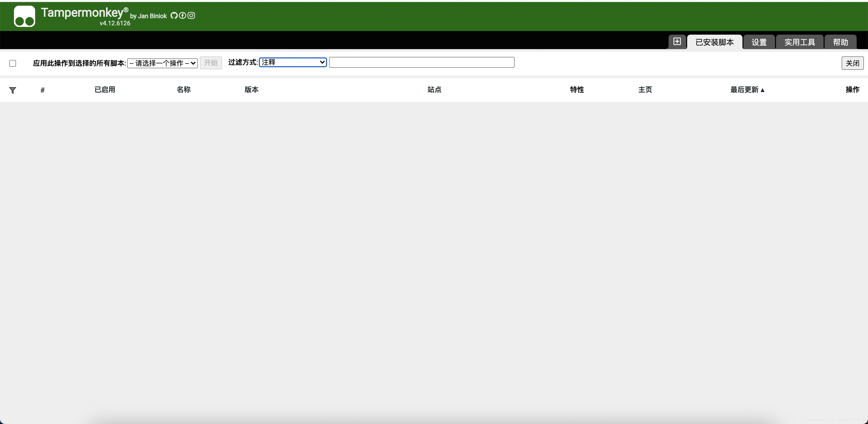Open the 实用工具 tab

(x=800, y=42)
